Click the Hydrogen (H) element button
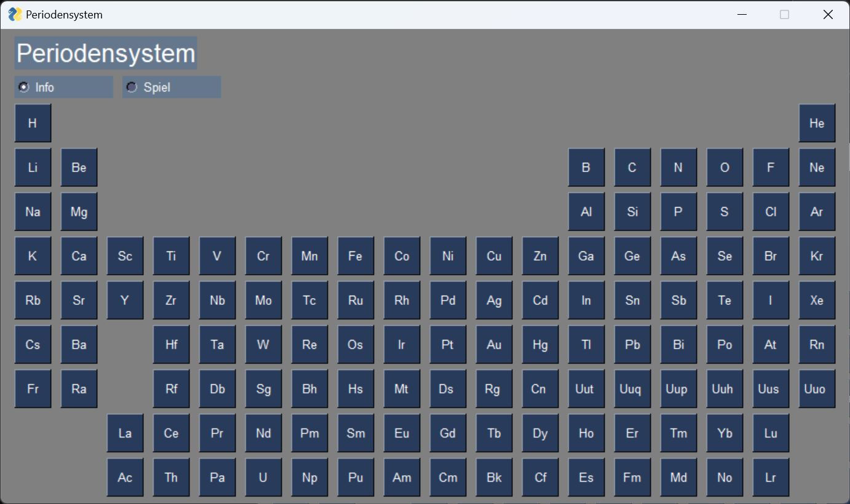Screen dimensions: 850x504 [x=33, y=123]
